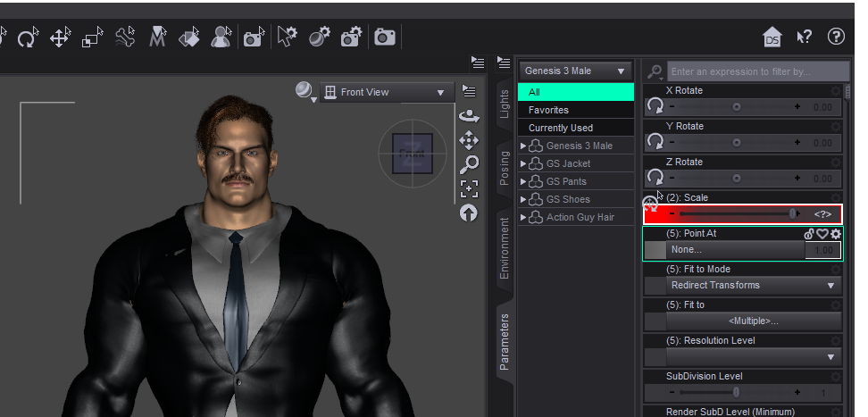The width and height of the screenshot is (868, 417).
Task: Click the Fit to <Multiple>... button
Action: [754, 321]
